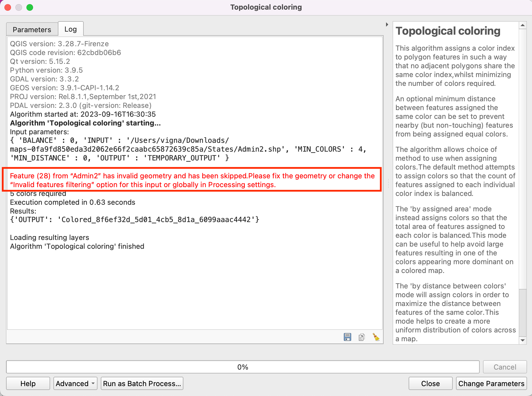Maximize window with green button
The image size is (532, 396).
coord(30,7)
